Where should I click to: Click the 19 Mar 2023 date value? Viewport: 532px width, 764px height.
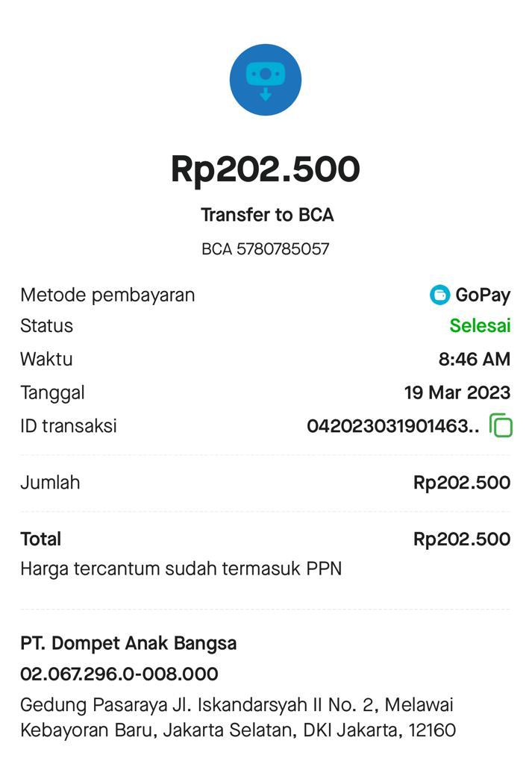457,392
